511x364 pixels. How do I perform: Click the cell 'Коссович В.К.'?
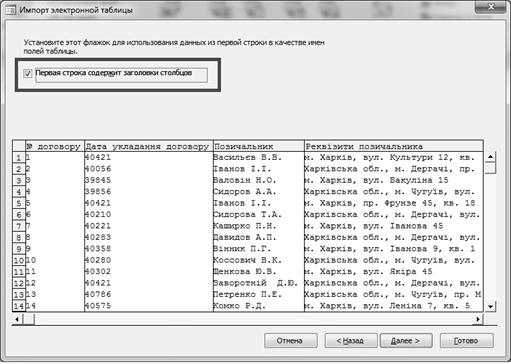click(x=259, y=260)
